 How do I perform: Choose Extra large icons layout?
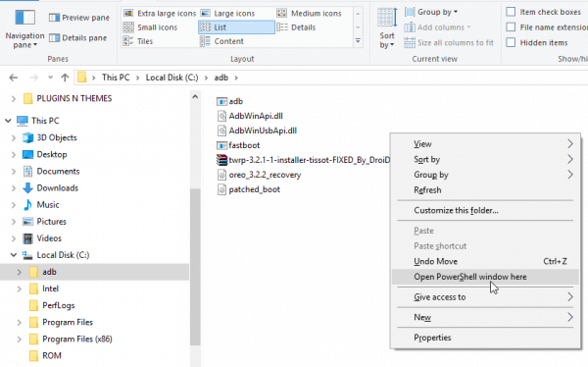(160, 14)
